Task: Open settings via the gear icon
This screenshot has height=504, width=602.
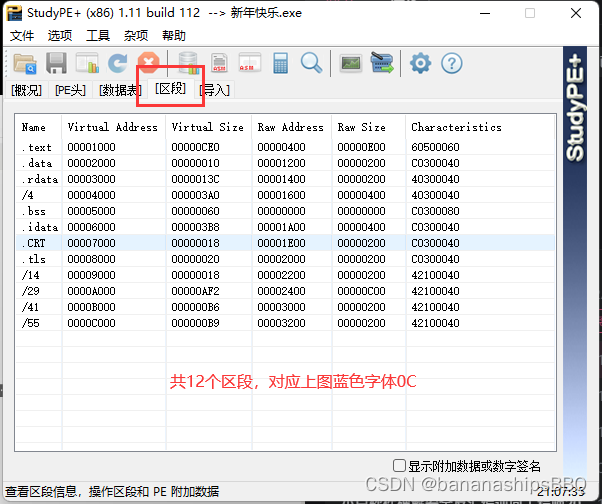Action: click(x=420, y=63)
